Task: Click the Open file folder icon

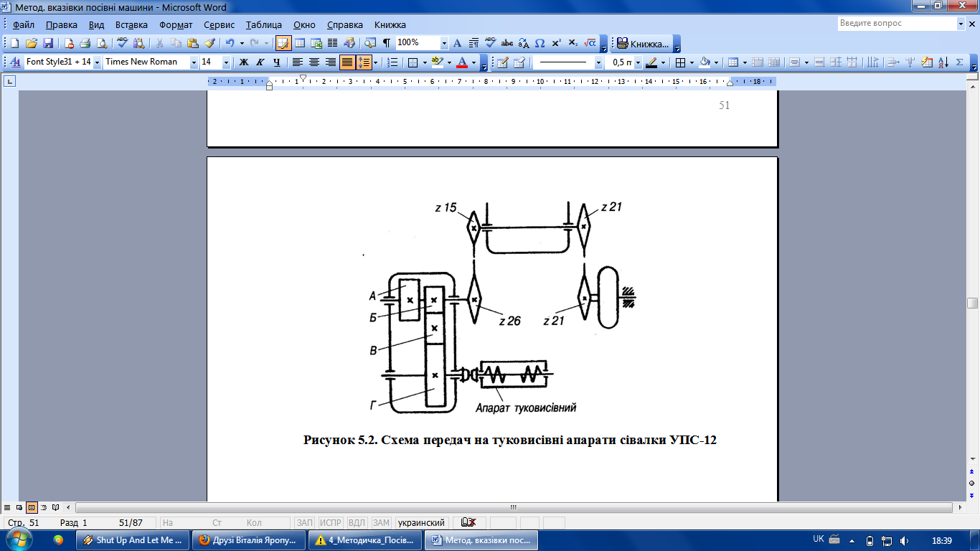Action: tap(32, 43)
